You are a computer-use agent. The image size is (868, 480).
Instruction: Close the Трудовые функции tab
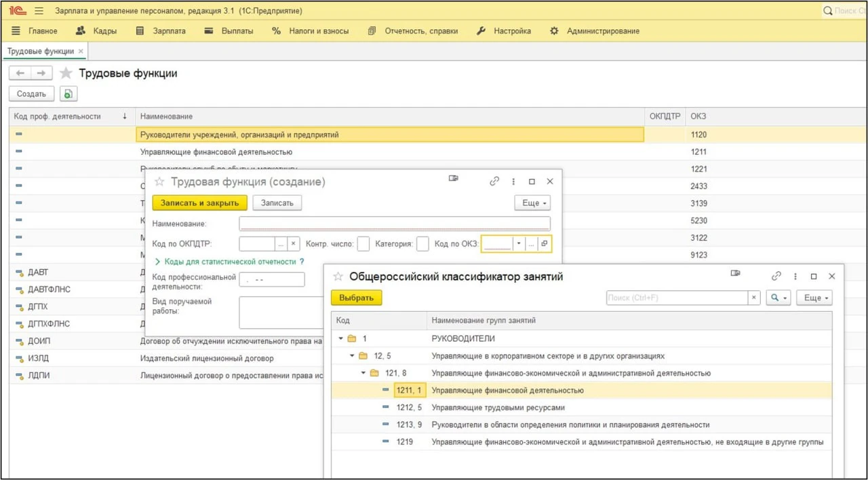81,52
